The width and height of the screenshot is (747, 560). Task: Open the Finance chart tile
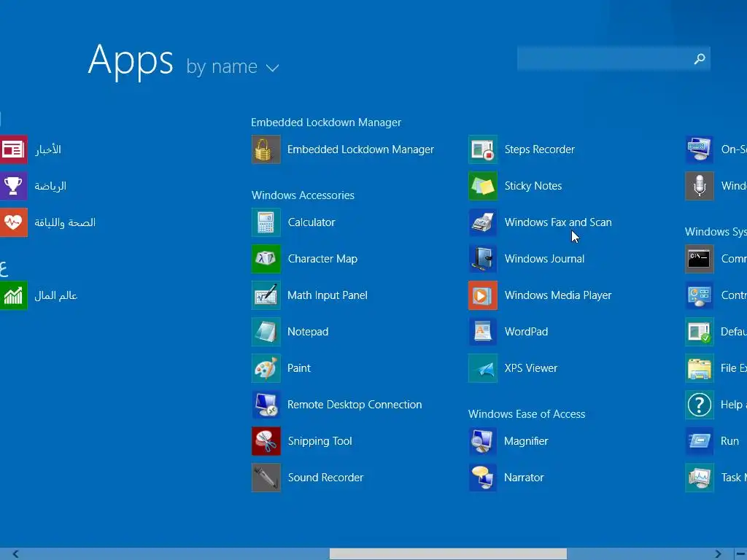click(x=13, y=295)
